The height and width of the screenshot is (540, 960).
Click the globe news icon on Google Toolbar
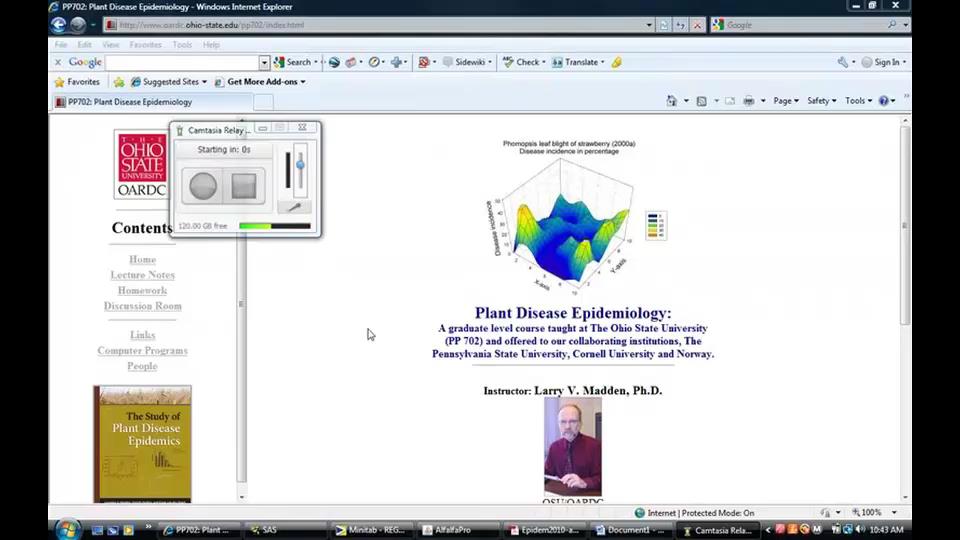(x=334, y=62)
